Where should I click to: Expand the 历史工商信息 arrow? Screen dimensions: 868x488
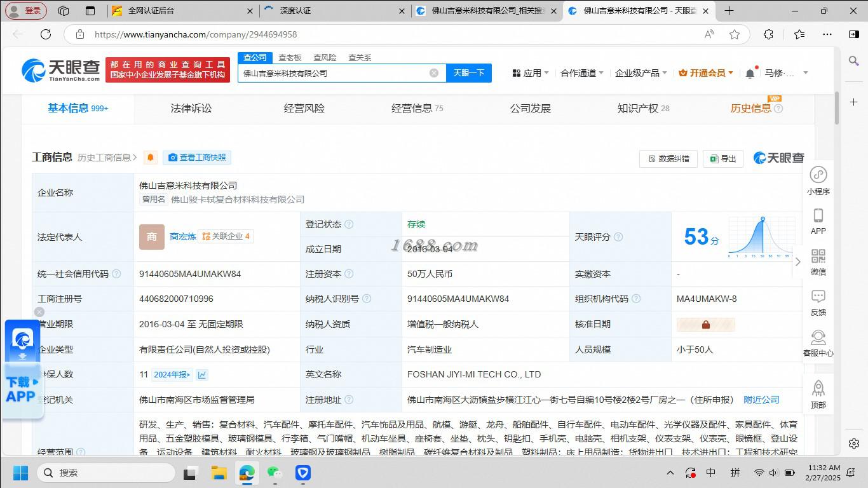tap(135, 158)
